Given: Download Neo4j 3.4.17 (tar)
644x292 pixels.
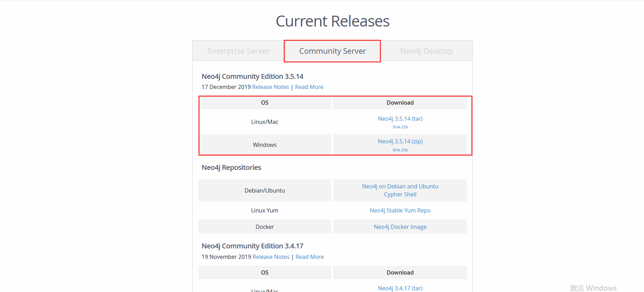Looking at the screenshot, I should pyautogui.click(x=400, y=288).
